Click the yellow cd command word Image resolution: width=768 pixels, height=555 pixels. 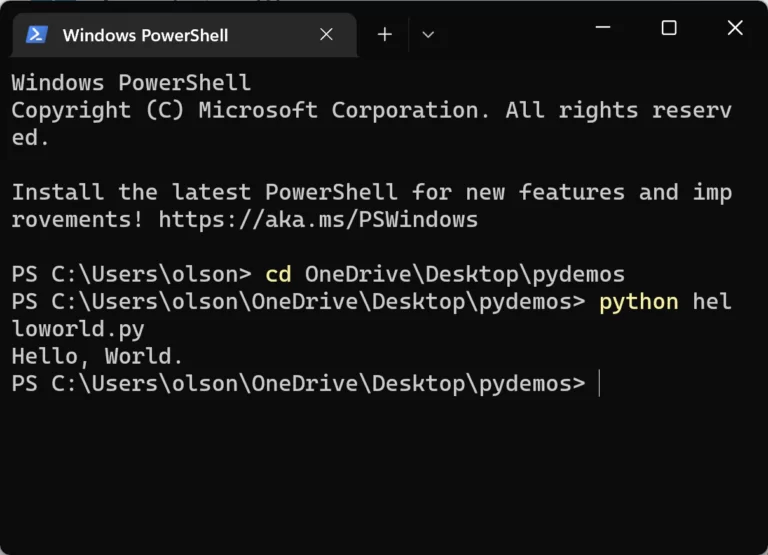point(278,274)
